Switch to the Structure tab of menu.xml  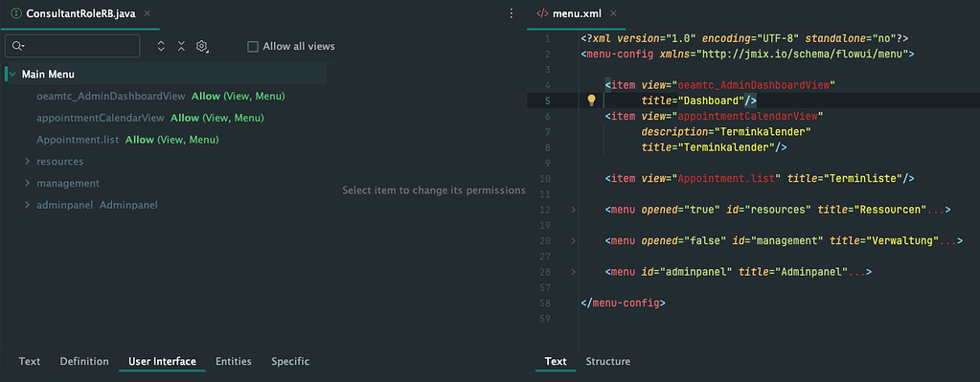point(608,361)
